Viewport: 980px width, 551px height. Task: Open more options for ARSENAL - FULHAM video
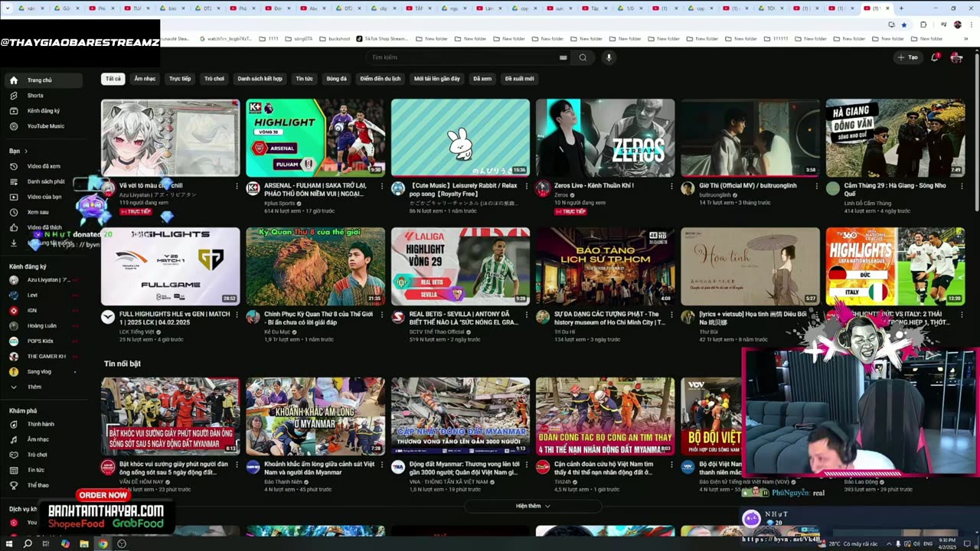click(x=382, y=186)
